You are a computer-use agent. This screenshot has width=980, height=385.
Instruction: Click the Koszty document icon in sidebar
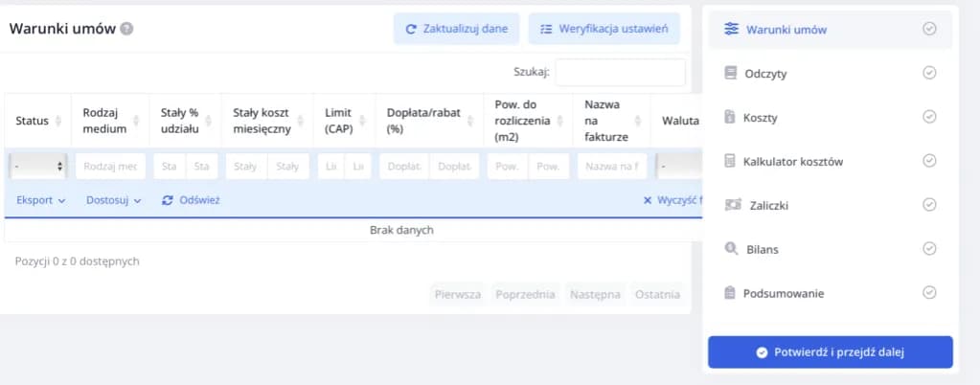click(x=729, y=117)
